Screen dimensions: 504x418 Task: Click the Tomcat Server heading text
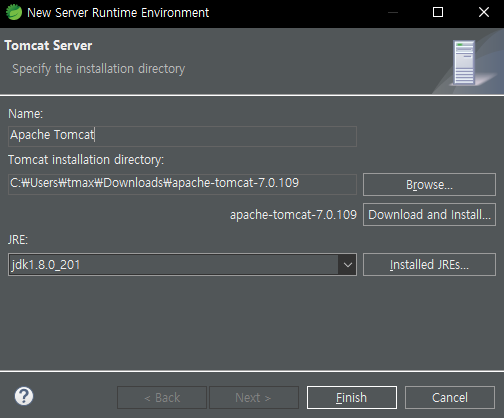tap(48, 46)
